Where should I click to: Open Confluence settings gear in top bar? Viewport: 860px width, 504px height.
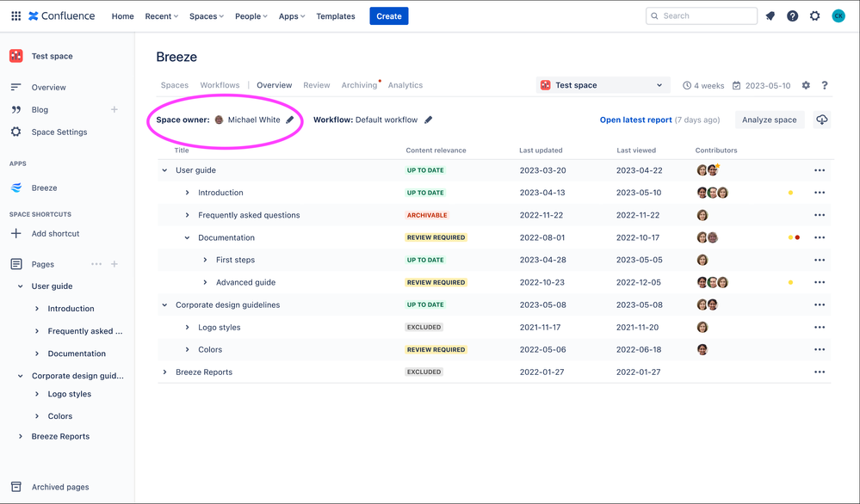[x=815, y=15]
